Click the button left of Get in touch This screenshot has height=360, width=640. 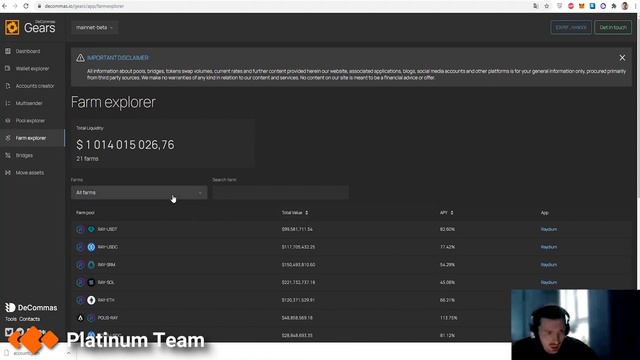[x=571, y=27]
